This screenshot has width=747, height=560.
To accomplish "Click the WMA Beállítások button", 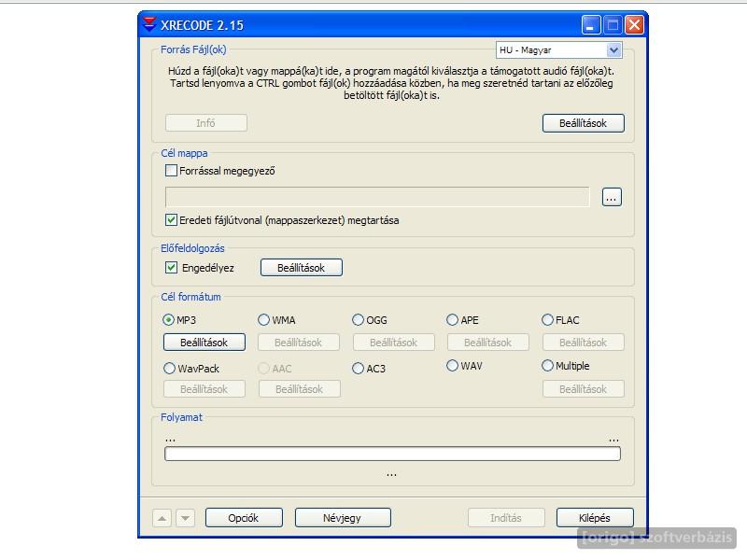I will [x=299, y=343].
